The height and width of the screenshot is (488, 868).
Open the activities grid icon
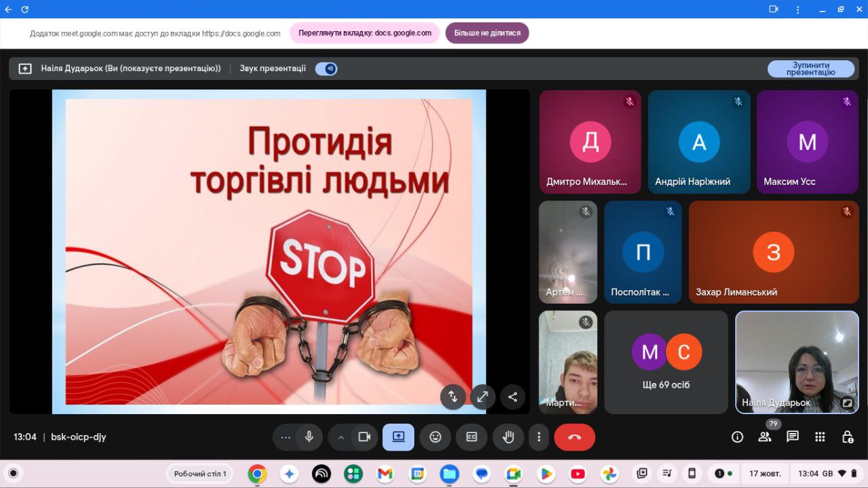click(820, 437)
